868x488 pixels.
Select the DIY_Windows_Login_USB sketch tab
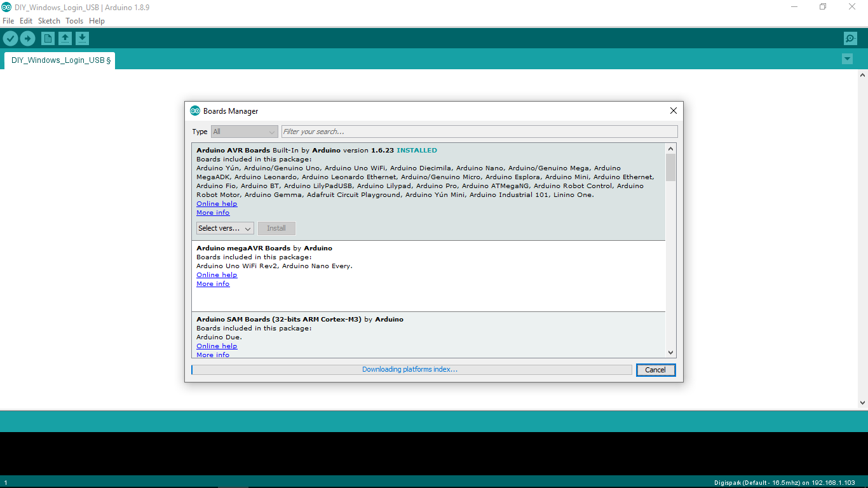pyautogui.click(x=60, y=60)
